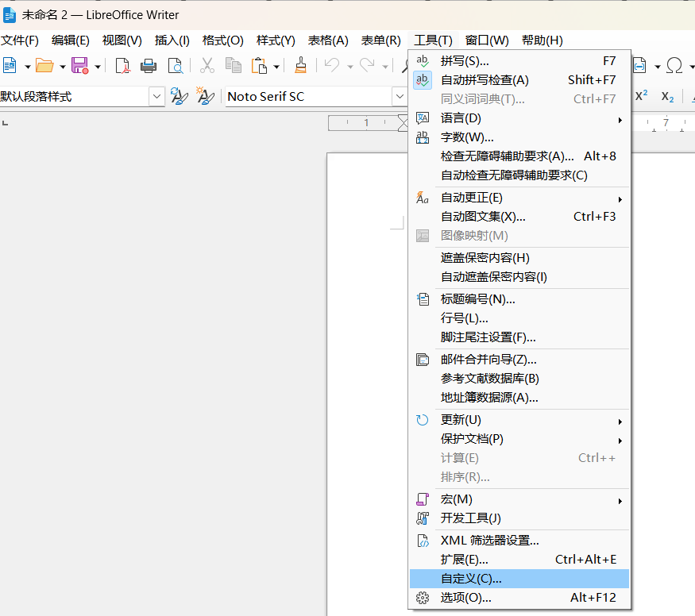Expand the 语言(D) submenu
This screenshot has height=616, width=695.
[519, 118]
